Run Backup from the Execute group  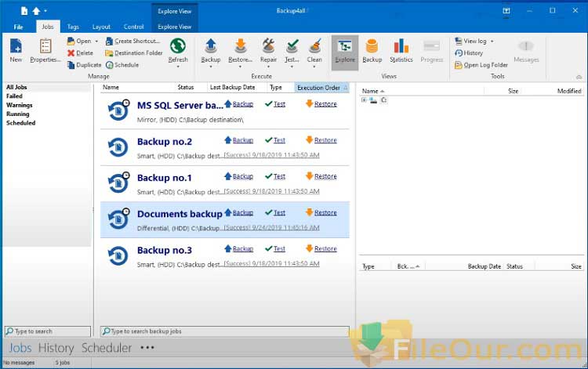210,51
